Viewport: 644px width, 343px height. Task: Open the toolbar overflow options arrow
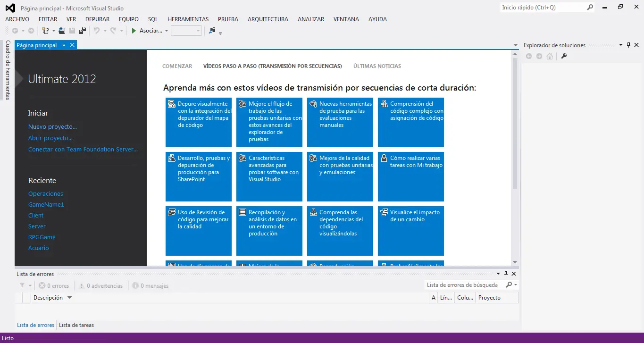pyautogui.click(x=220, y=33)
